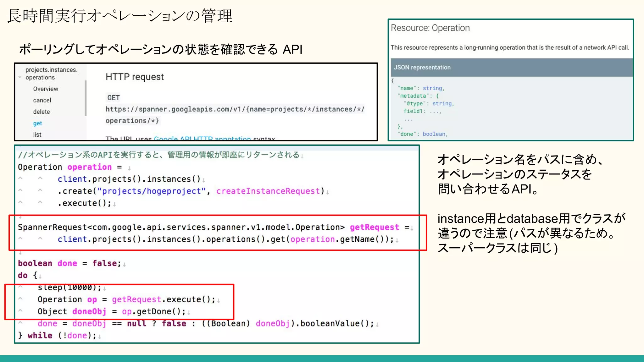Click the Resource: Operation heading

click(x=430, y=28)
